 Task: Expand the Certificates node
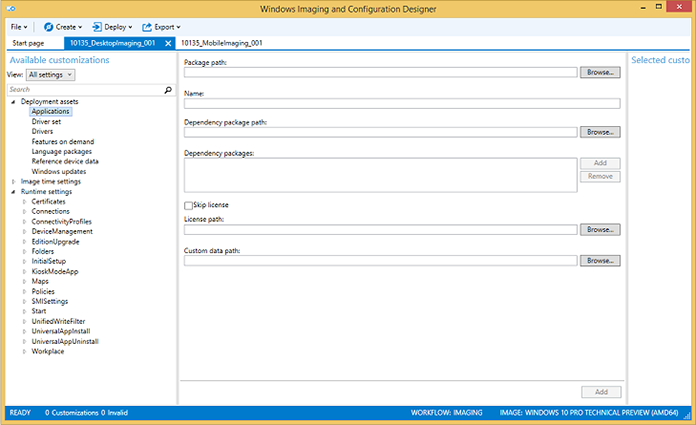(x=24, y=202)
